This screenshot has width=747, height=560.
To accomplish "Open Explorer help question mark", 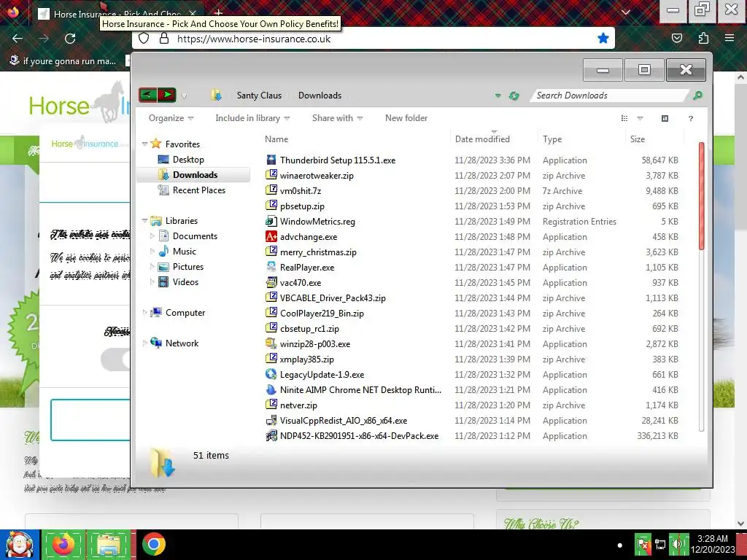I will click(x=691, y=118).
